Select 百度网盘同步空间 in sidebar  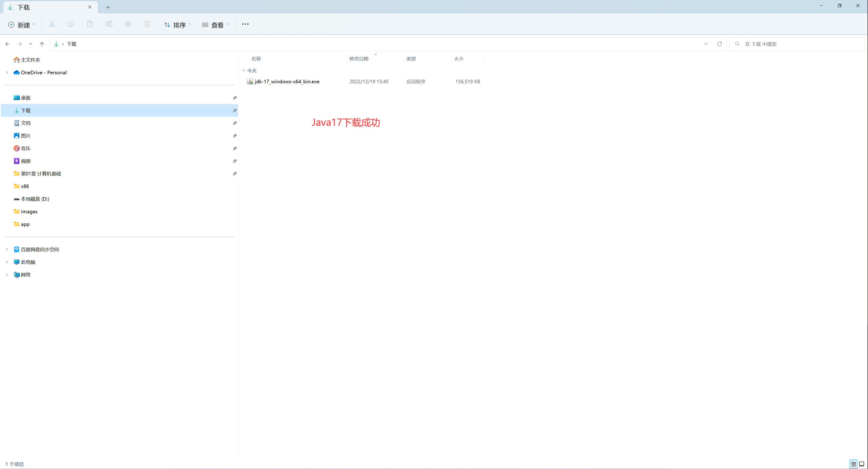(x=36, y=249)
